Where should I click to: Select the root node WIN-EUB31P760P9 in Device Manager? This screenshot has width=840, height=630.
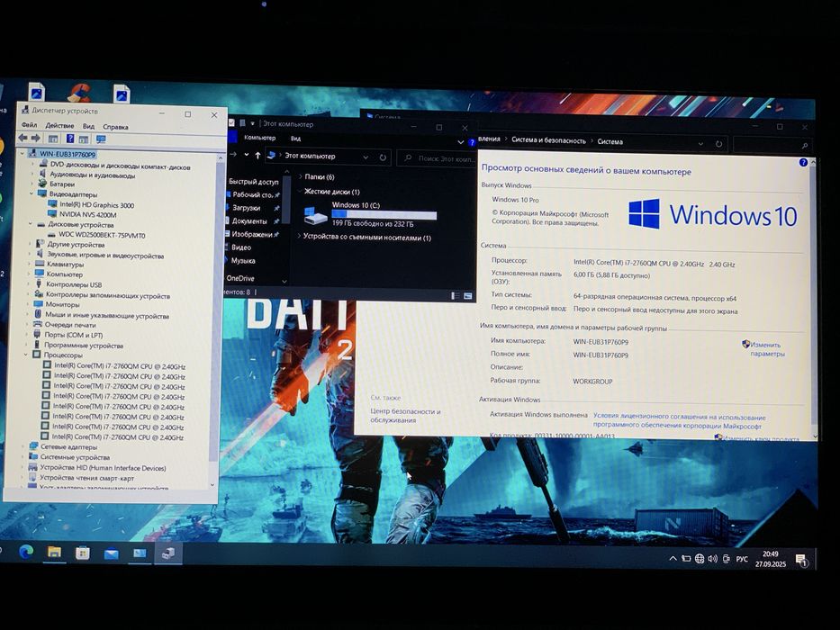68,154
